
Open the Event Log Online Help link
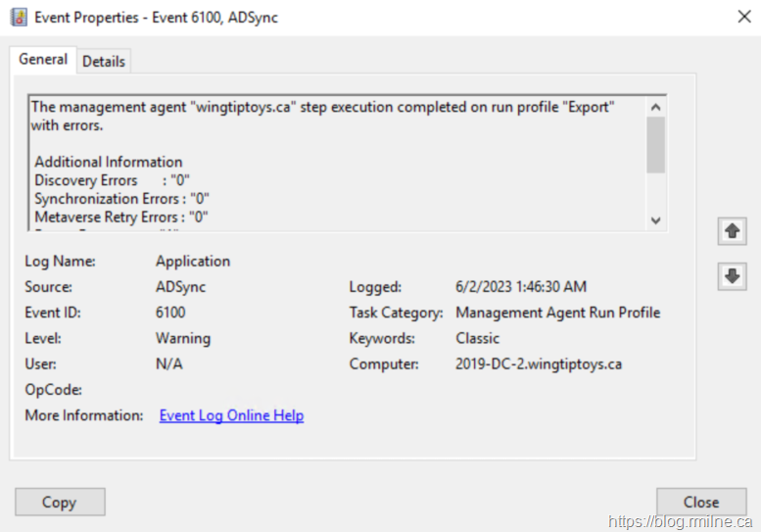231,415
